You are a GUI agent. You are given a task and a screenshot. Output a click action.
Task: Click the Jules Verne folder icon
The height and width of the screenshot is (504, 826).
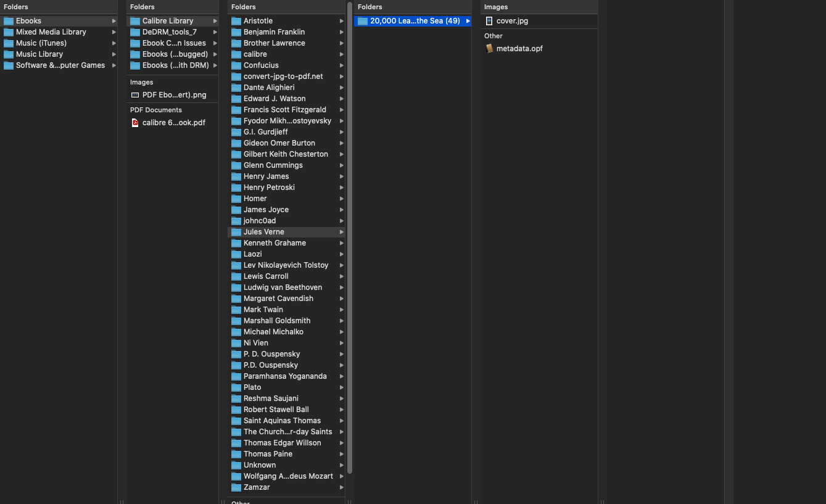click(236, 232)
